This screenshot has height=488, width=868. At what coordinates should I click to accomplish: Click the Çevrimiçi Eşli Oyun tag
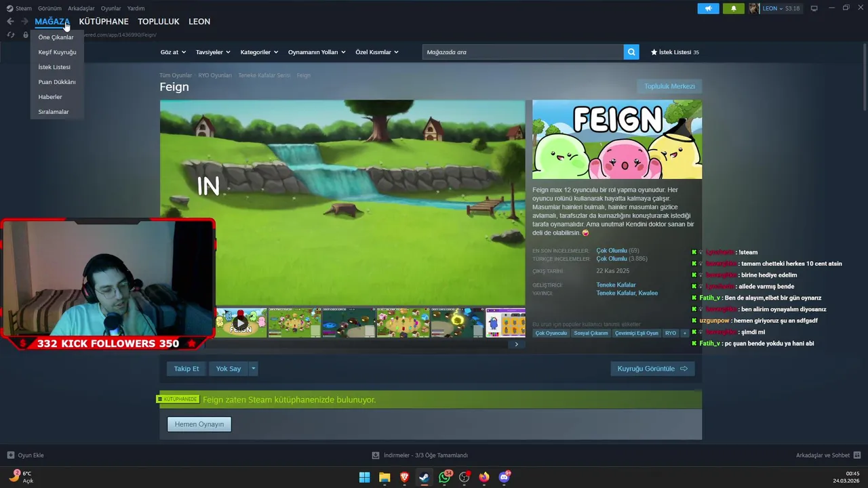(x=637, y=333)
